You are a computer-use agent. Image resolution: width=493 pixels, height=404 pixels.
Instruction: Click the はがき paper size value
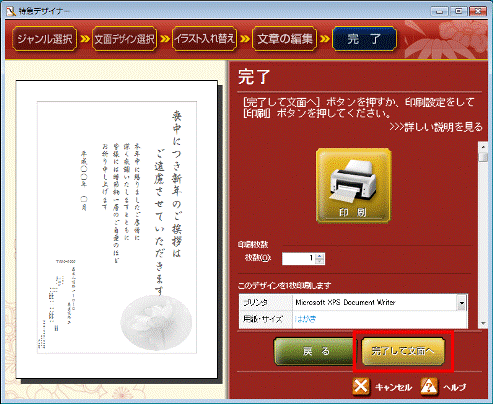point(305,319)
